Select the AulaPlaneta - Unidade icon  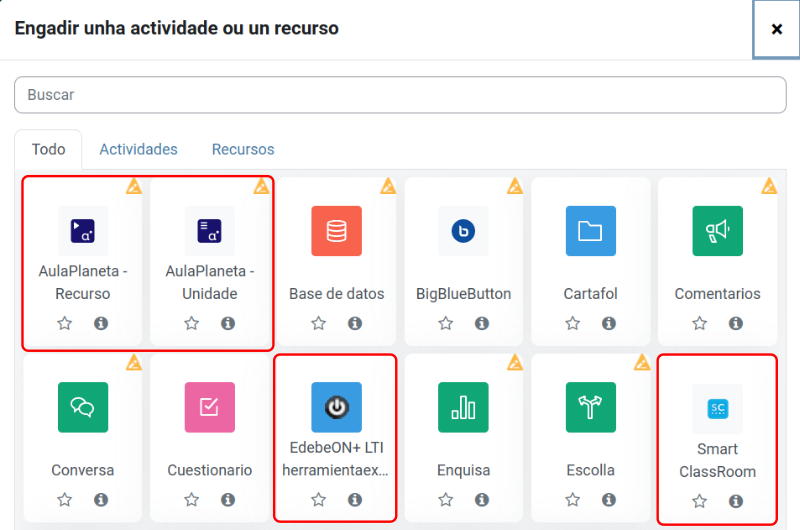[x=210, y=231]
